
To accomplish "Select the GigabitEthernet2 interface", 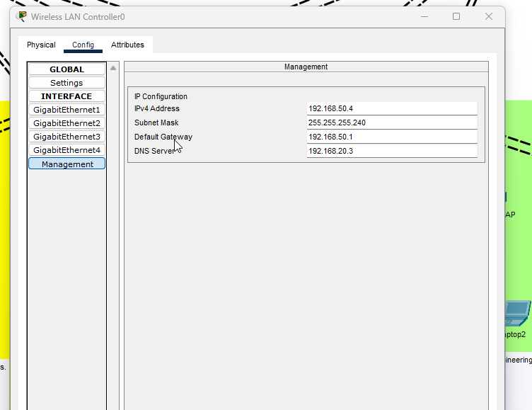I will 66,123.
